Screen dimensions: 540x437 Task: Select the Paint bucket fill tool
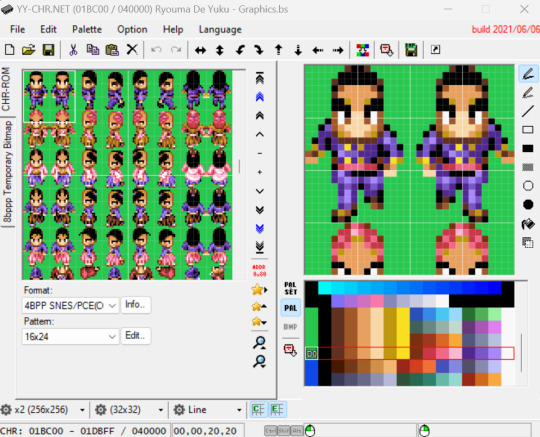528,224
